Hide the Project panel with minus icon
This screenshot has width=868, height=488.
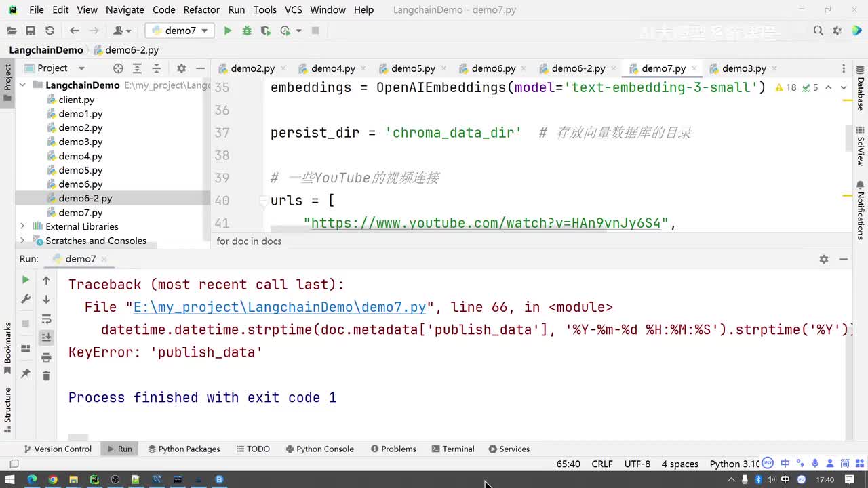pos(200,68)
